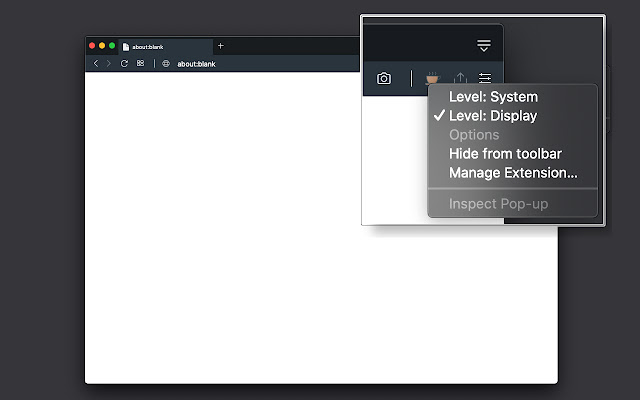Open a new tab with plus button
Screen dimensions: 640x400
(221, 46)
